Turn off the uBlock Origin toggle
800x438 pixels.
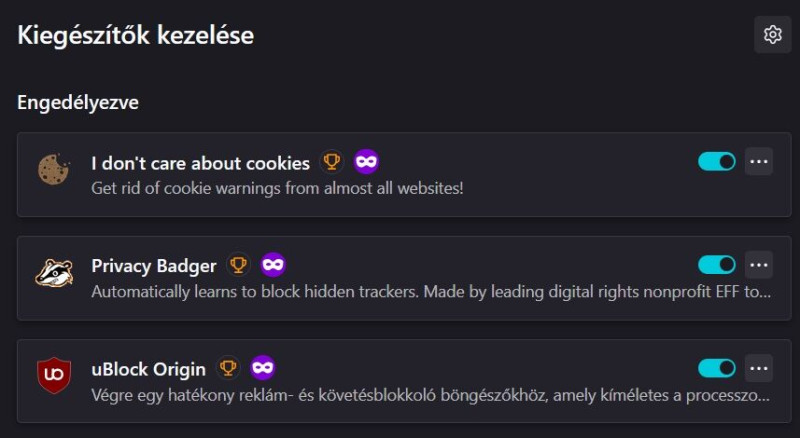[x=716, y=368]
